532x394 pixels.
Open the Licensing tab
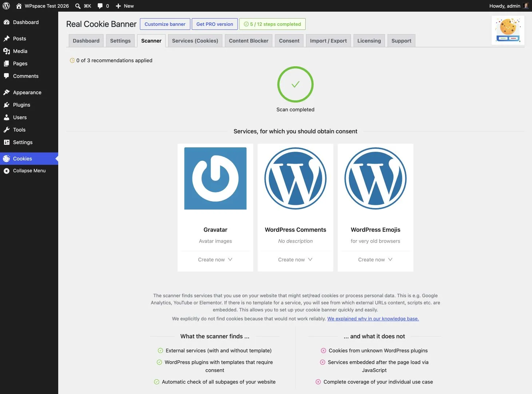click(x=369, y=41)
